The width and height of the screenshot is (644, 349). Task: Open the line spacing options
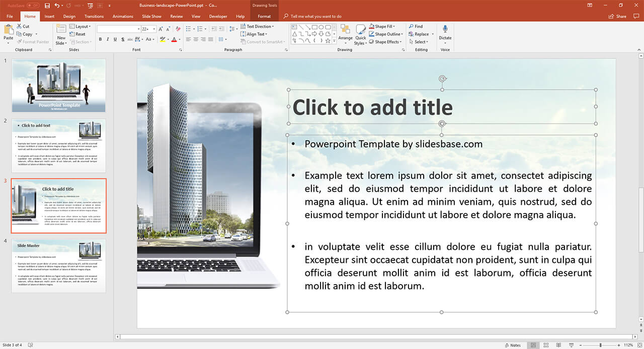[233, 29]
